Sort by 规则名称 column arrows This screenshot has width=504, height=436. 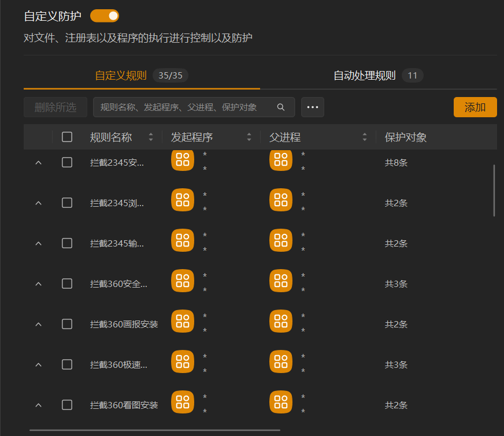point(151,137)
